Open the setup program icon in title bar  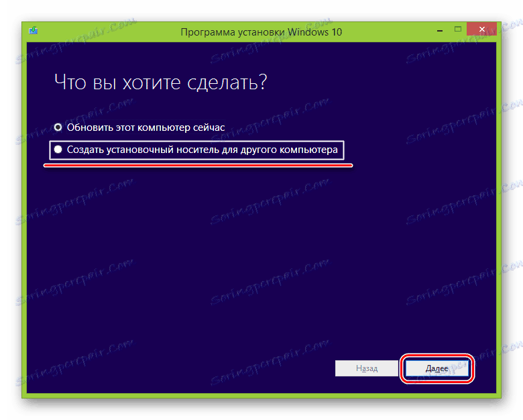pos(34,31)
